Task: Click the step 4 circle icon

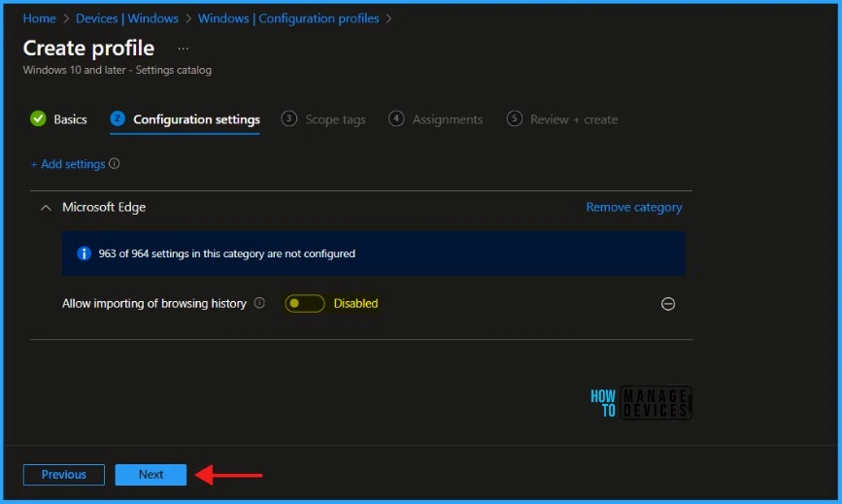Action: pos(396,118)
